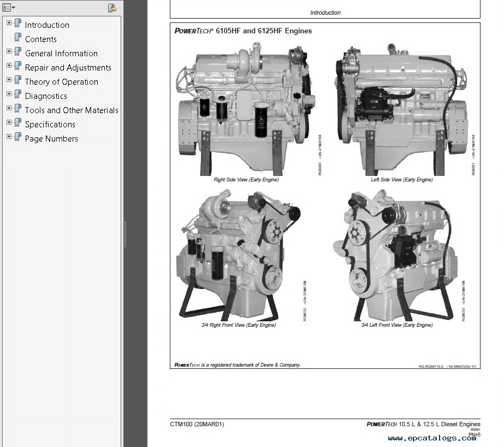
Task: Navigate to the Diagnostics bookmark
Action: coord(46,96)
